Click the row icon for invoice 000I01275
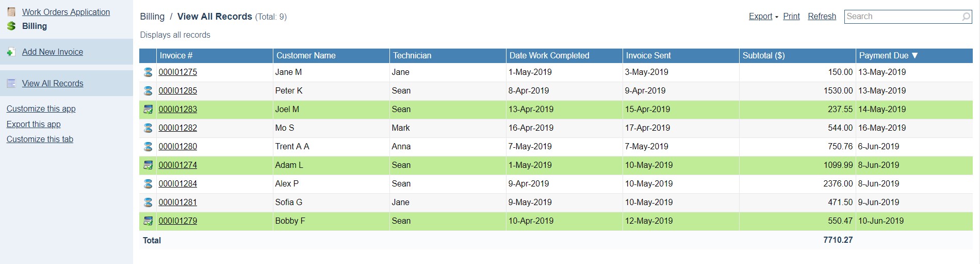Screen dimensions: 980x264 [x=148, y=72]
